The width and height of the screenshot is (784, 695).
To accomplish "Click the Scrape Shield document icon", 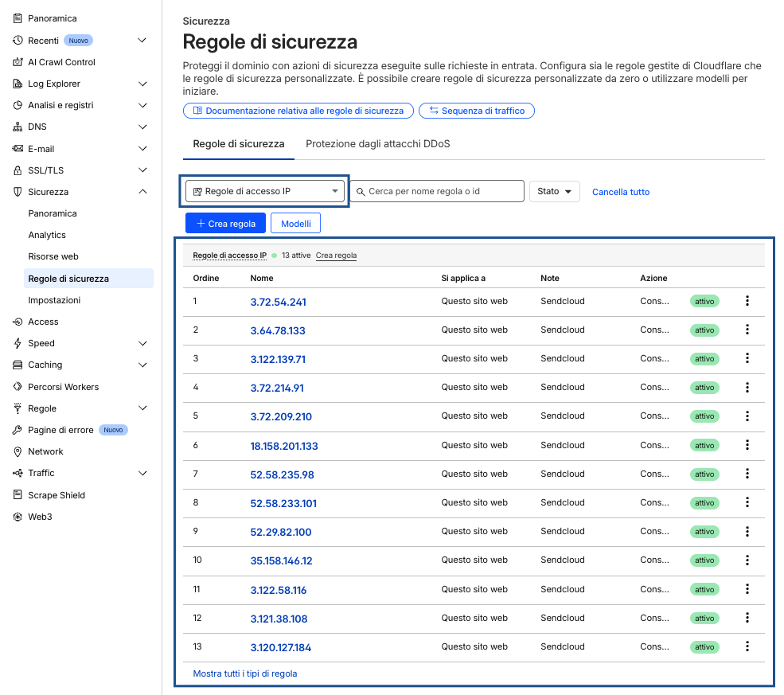I will pos(18,494).
